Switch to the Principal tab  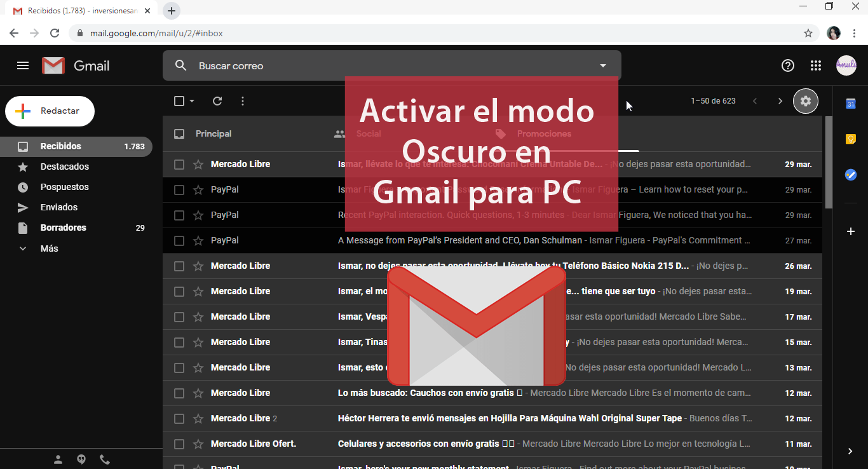(x=214, y=134)
